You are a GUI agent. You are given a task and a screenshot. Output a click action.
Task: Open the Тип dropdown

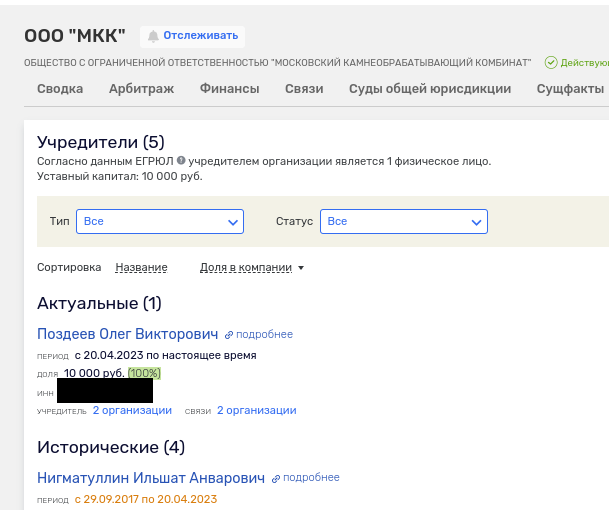coord(160,221)
